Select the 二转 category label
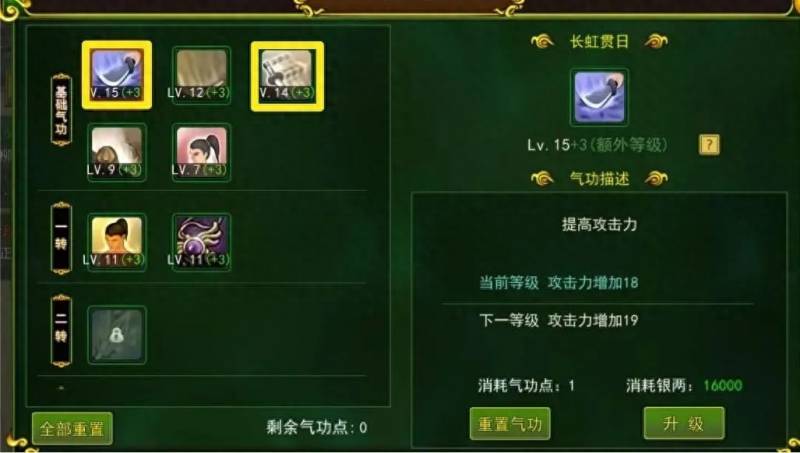The width and height of the screenshot is (800, 453). coord(61,331)
